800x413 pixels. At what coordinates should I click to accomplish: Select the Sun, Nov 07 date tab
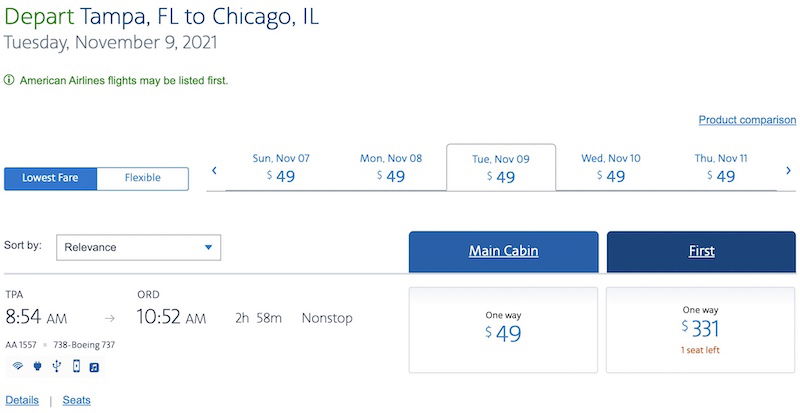pyautogui.click(x=281, y=168)
